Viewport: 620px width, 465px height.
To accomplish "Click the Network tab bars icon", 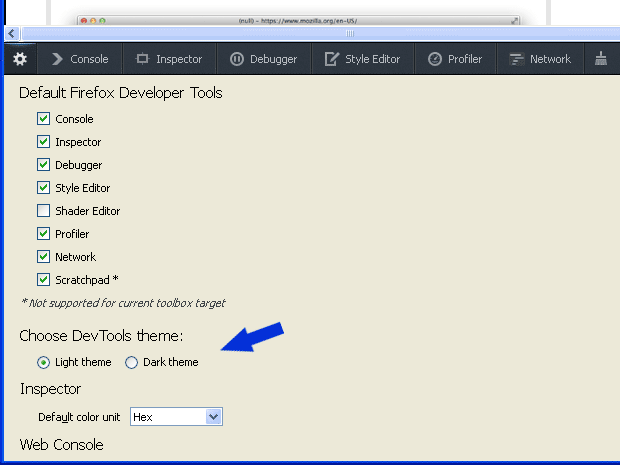I will tap(516, 59).
